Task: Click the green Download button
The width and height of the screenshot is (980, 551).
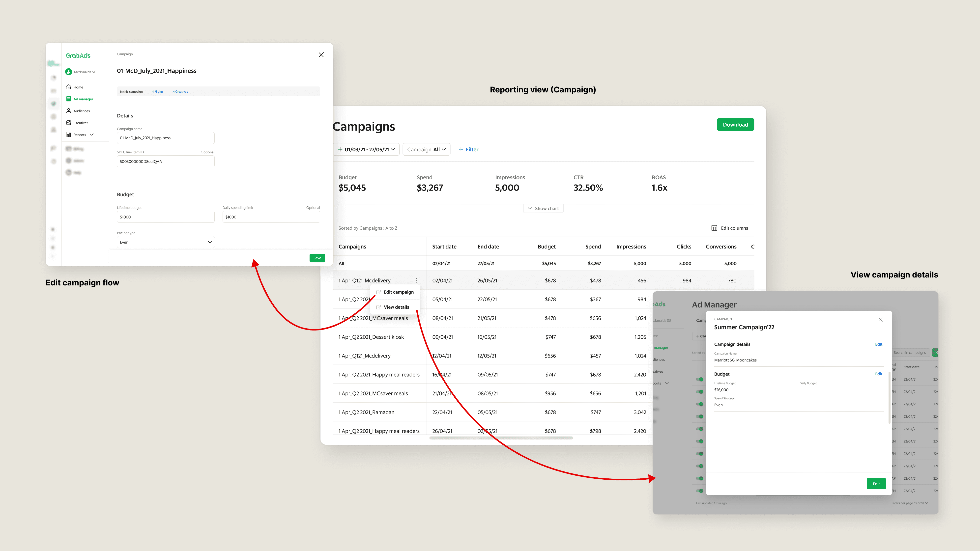Action: (735, 125)
